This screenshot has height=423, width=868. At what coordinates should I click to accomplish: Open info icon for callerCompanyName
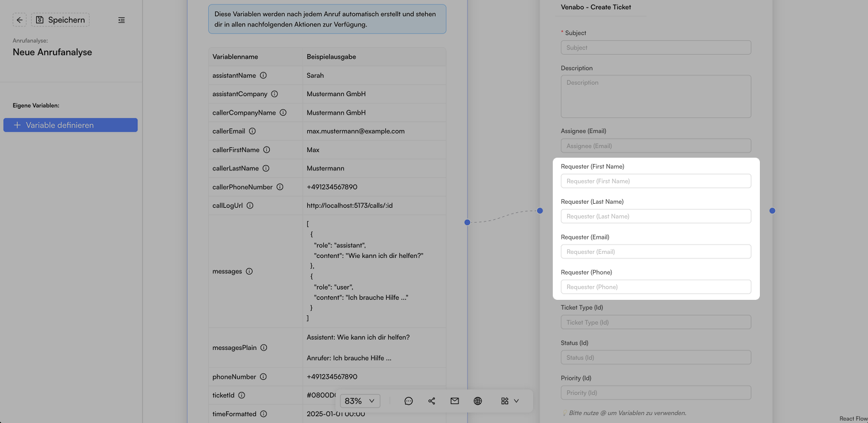click(283, 113)
